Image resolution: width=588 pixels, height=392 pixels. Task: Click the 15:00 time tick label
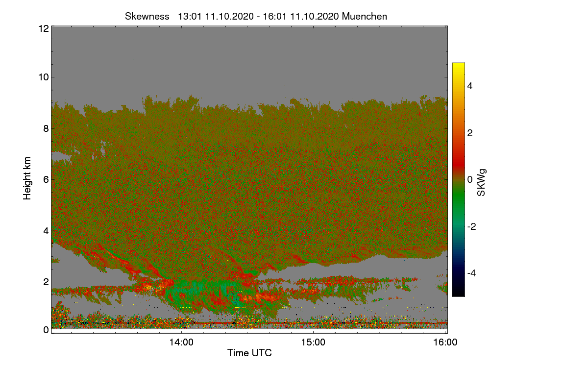(313, 343)
